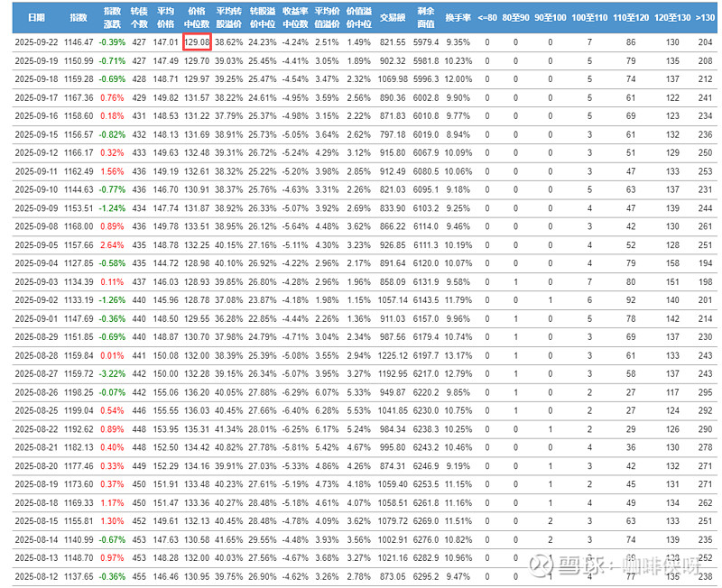
Task: Click the 平均转股溢价 column header
Action: pyautogui.click(x=228, y=18)
